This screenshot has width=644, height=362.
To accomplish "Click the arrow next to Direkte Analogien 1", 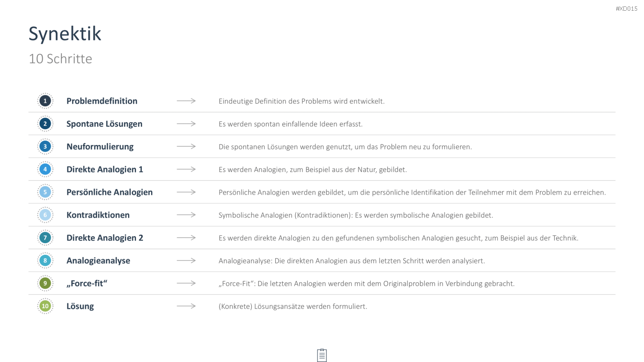I will click(x=186, y=169).
